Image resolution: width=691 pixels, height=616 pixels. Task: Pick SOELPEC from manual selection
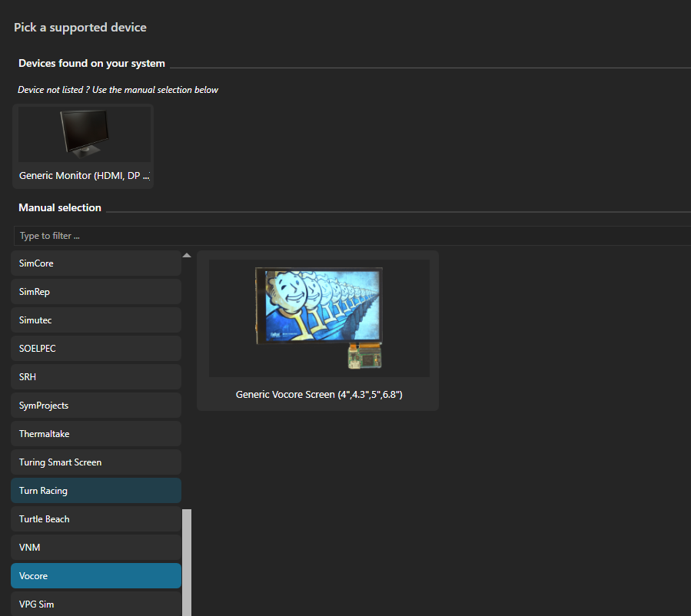[96, 349]
